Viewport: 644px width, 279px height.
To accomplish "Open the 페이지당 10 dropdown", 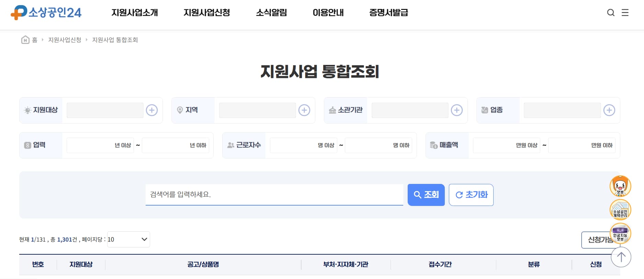I will pyautogui.click(x=128, y=240).
